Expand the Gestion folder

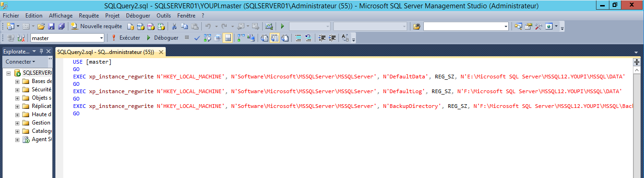click(17, 123)
